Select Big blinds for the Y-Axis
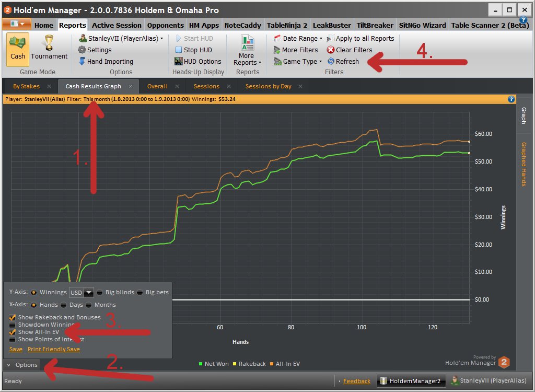 pyautogui.click(x=99, y=292)
